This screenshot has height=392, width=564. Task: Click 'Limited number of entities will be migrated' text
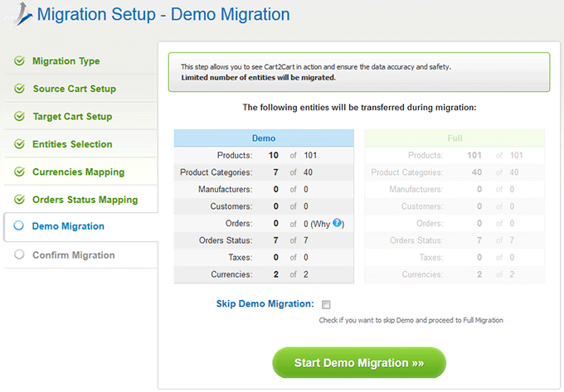(258, 78)
